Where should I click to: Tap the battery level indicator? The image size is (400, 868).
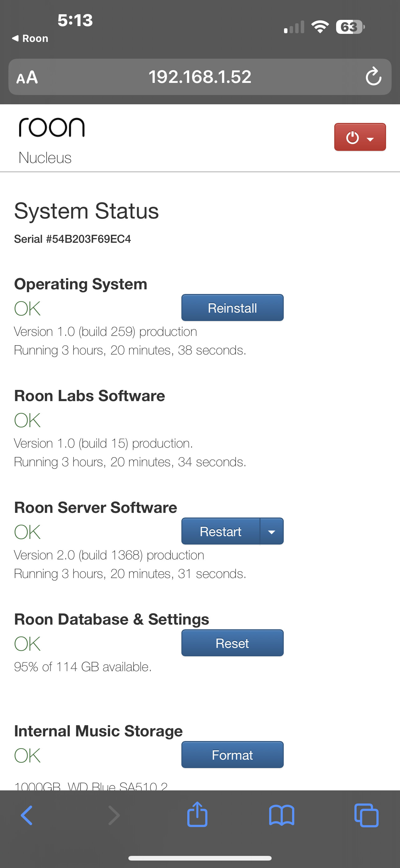tap(350, 27)
